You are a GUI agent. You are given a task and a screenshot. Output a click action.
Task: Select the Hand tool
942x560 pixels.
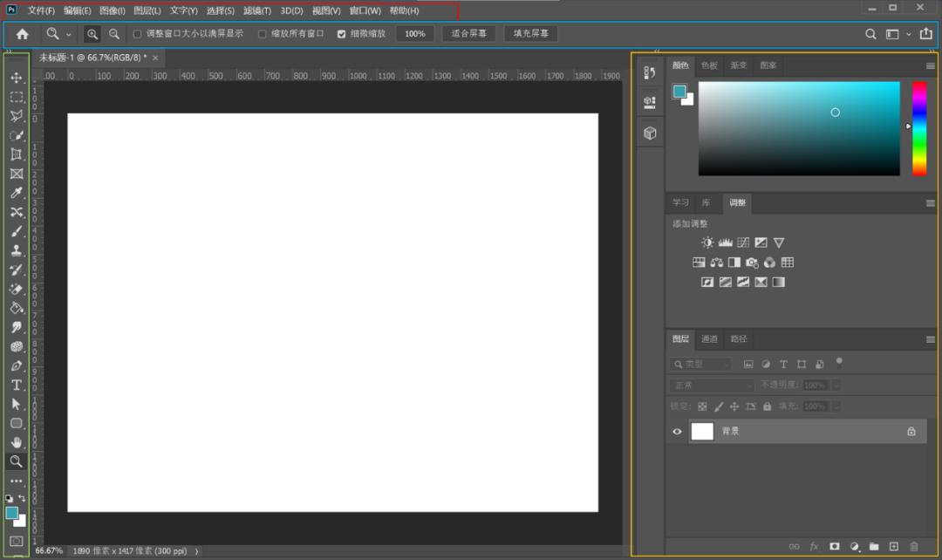(x=16, y=442)
